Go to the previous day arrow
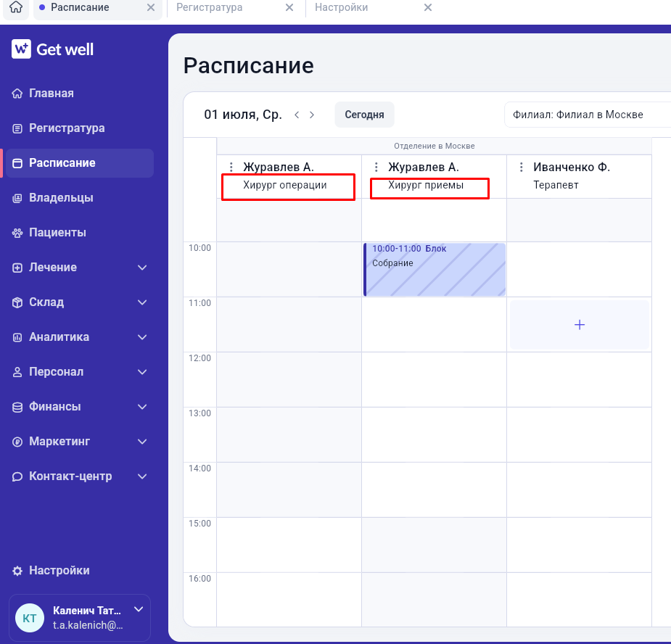Viewport: 671px width, 644px height. point(297,115)
